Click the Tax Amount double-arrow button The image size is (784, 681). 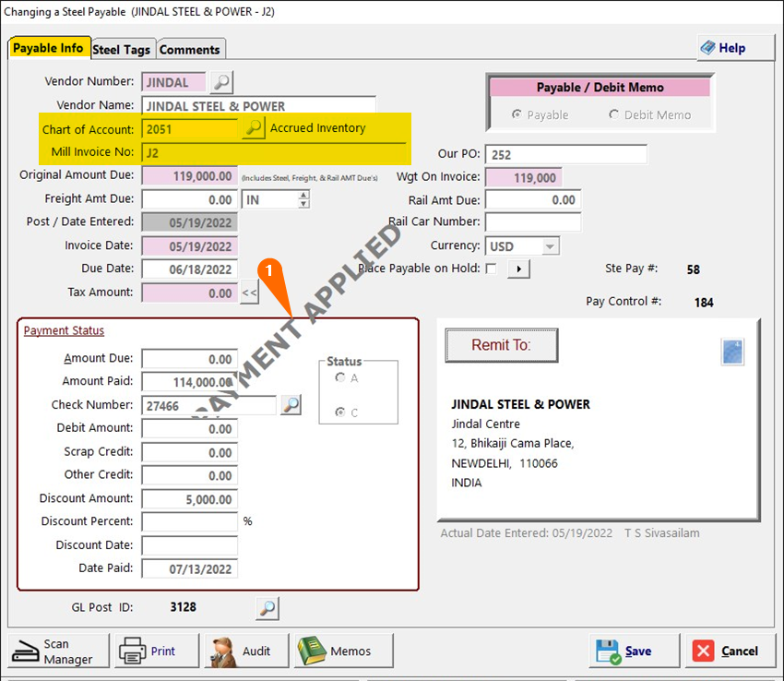(250, 293)
